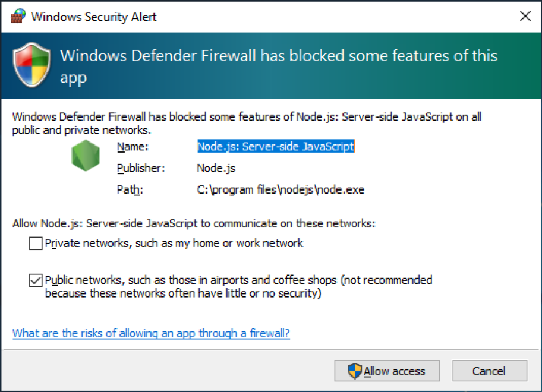Click the highlighted Node.js name field
This screenshot has height=392, width=542.
point(276,147)
